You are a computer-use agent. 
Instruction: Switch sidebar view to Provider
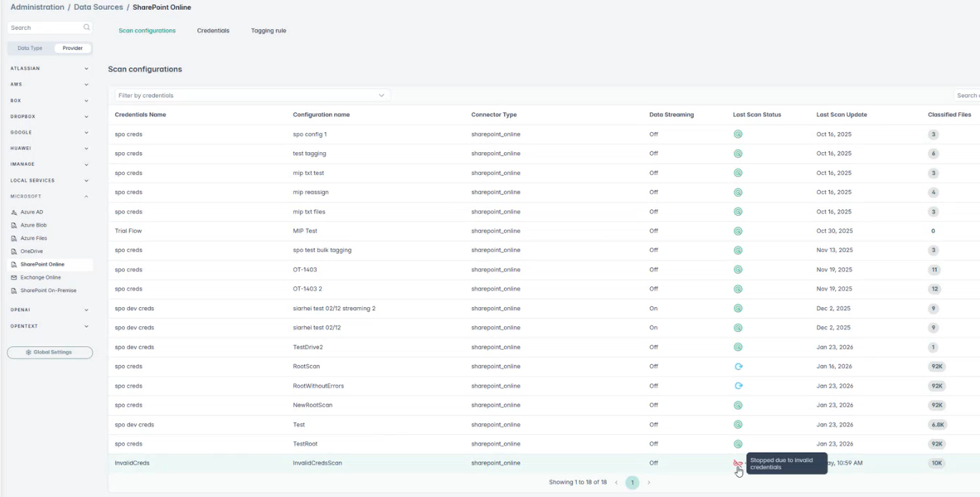[72, 49]
